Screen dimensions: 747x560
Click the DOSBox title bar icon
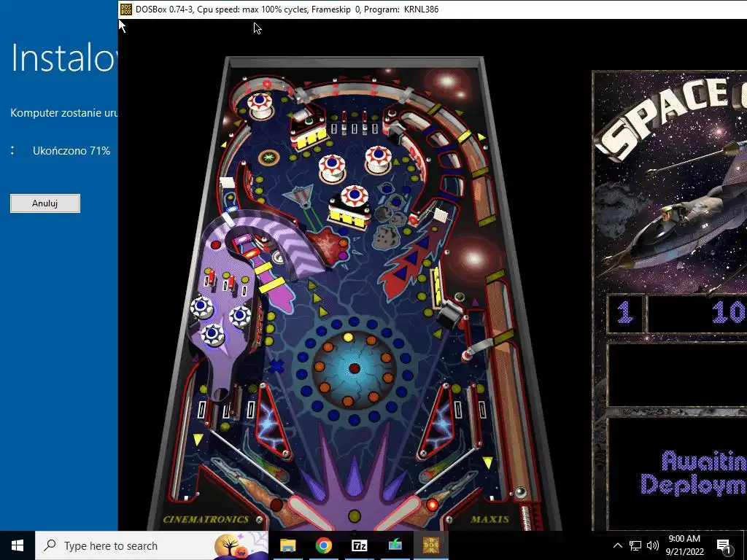point(125,9)
